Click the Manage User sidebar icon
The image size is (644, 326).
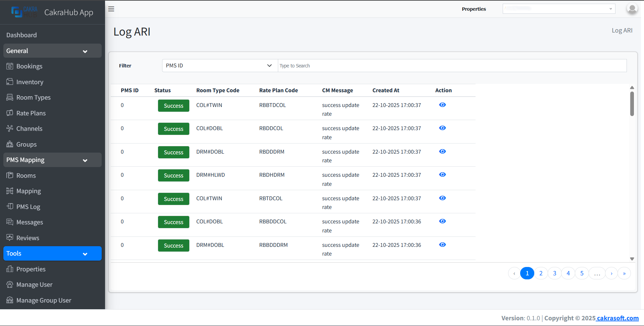pyautogui.click(x=10, y=284)
